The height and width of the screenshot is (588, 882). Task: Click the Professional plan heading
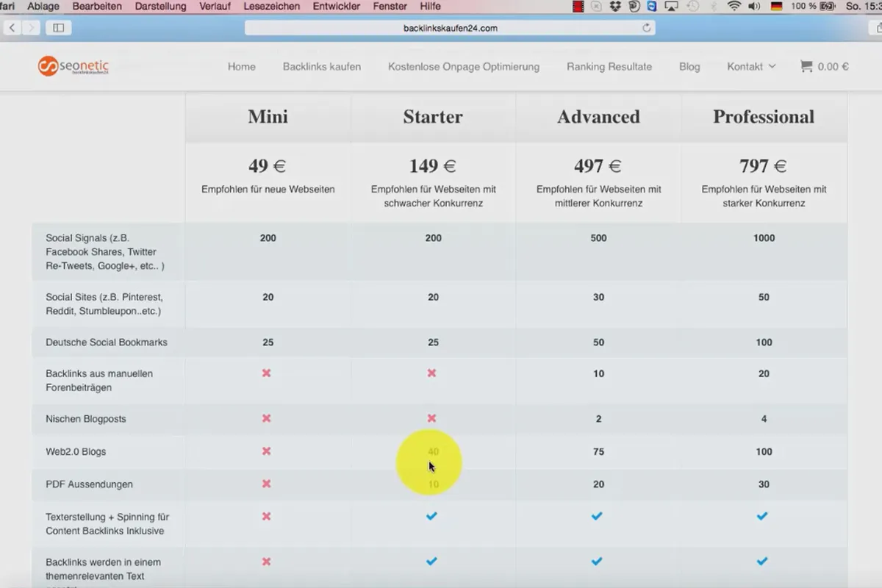coord(764,117)
